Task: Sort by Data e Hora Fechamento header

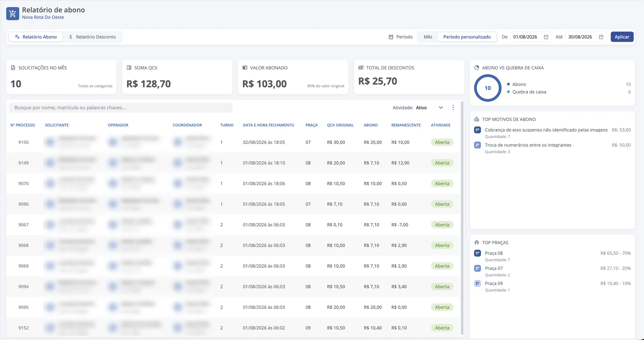Action: click(x=268, y=125)
